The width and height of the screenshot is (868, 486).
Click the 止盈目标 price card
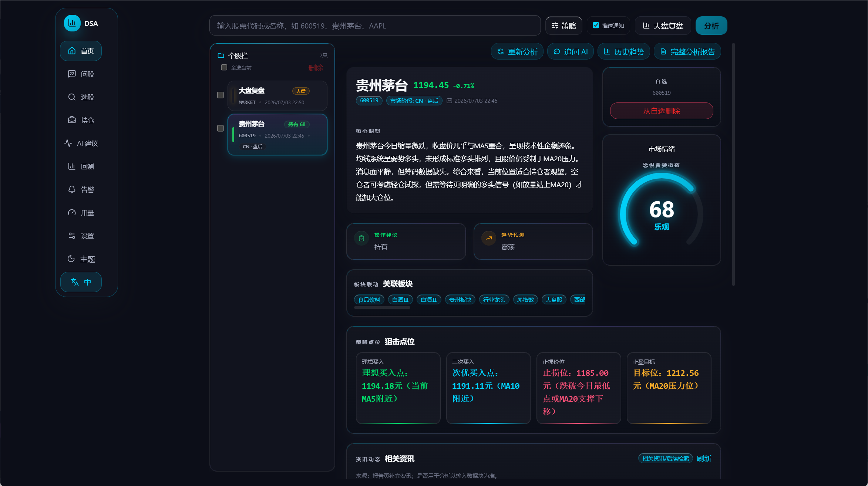point(669,388)
